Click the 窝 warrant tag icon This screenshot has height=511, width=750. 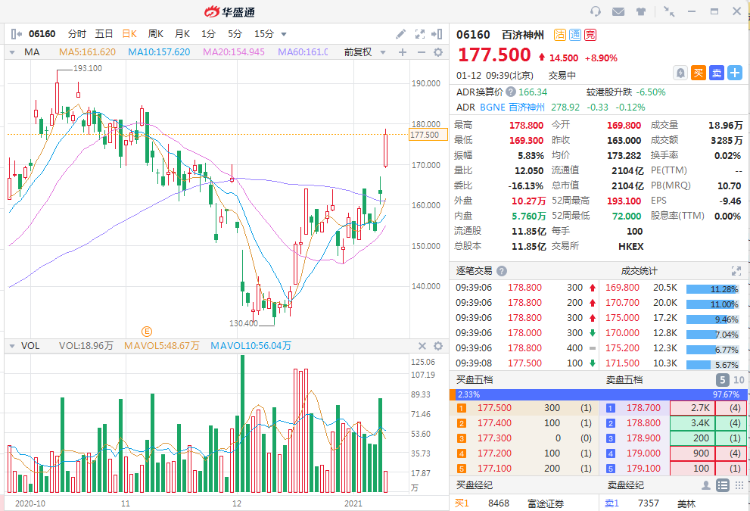coord(590,34)
